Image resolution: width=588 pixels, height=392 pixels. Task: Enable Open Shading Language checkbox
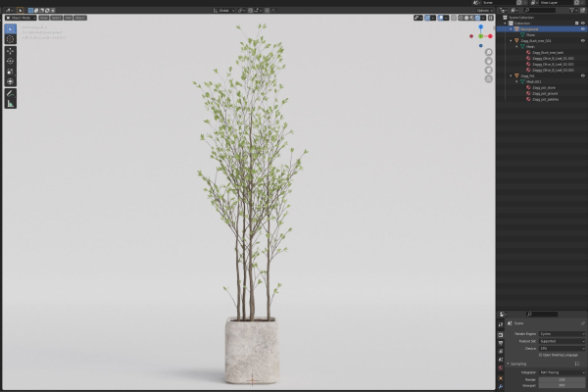(x=540, y=355)
